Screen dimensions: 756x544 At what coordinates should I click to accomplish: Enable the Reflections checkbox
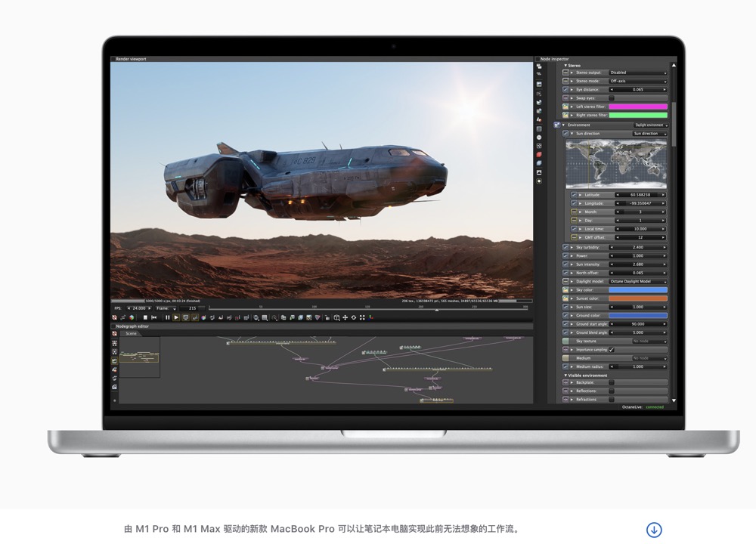pyautogui.click(x=612, y=391)
